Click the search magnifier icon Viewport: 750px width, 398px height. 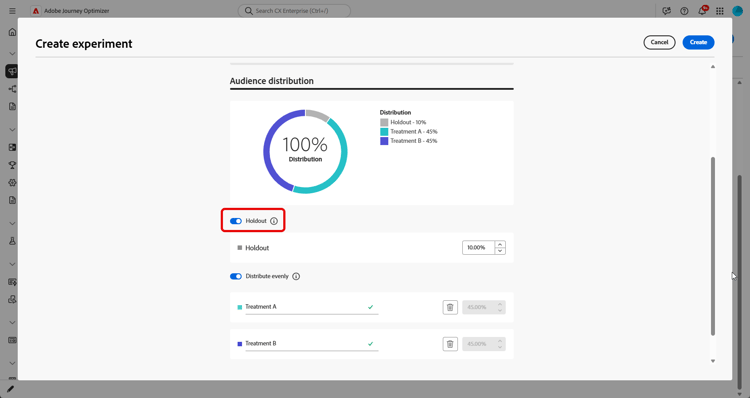[x=249, y=11]
